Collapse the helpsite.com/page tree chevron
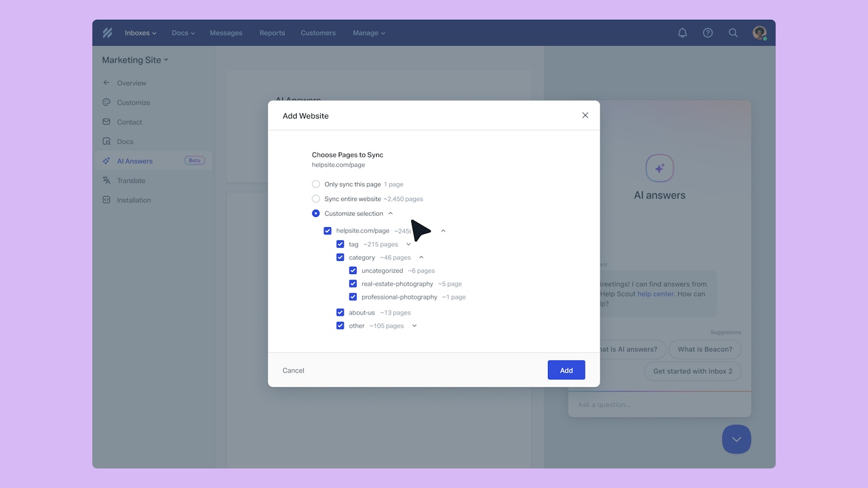868x488 pixels. 443,231
